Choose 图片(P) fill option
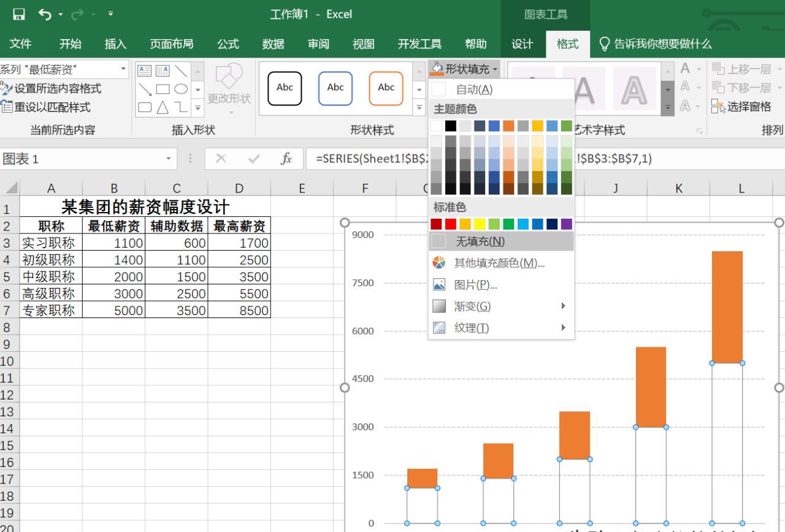 [501, 284]
